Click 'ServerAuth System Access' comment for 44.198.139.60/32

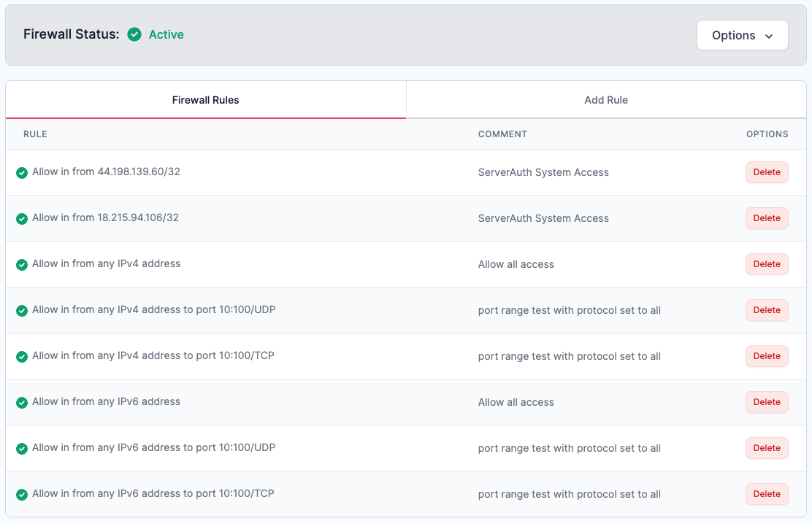(543, 172)
